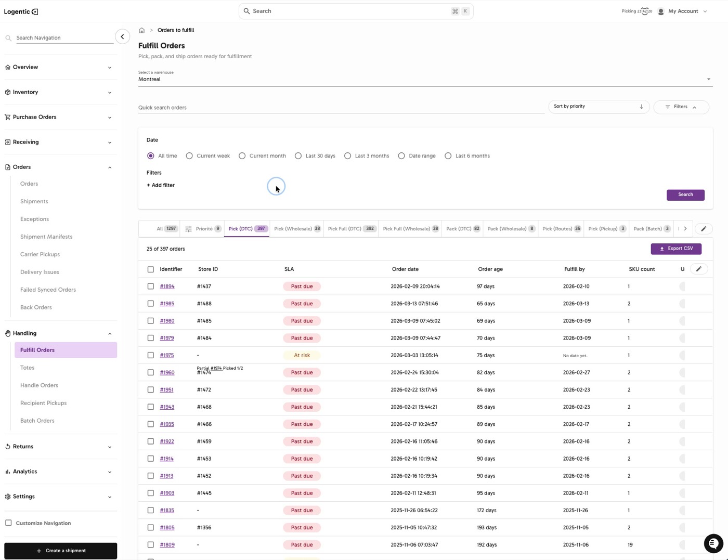This screenshot has height=560, width=728.
Task: Select the Last 6 months radio
Action: (x=448, y=156)
